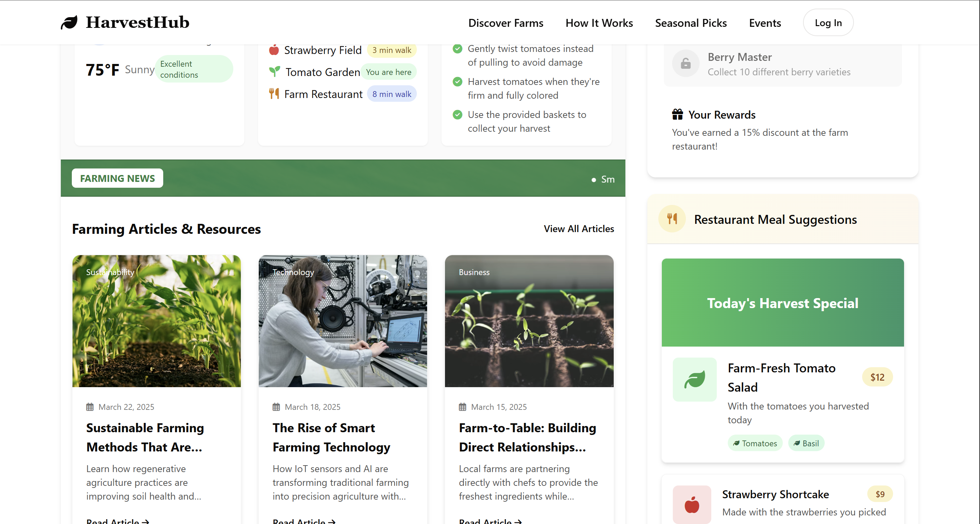Viewport: 980px width, 524px height.
Task: Open the Smart Farming Technology article image
Action: (x=342, y=321)
